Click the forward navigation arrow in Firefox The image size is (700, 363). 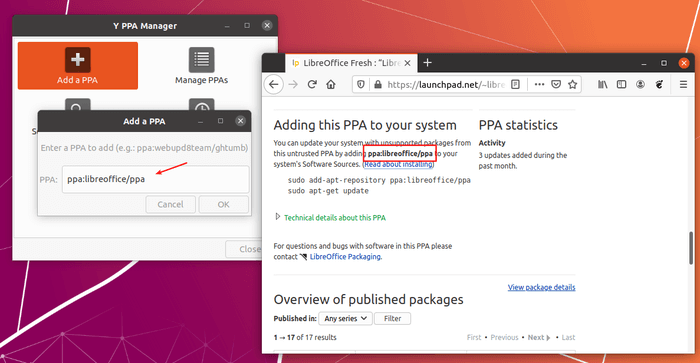[x=293, y=84]
